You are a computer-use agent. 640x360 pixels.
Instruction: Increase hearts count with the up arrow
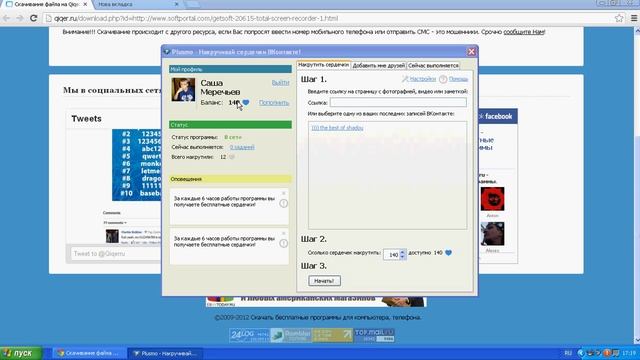point(403,252)
